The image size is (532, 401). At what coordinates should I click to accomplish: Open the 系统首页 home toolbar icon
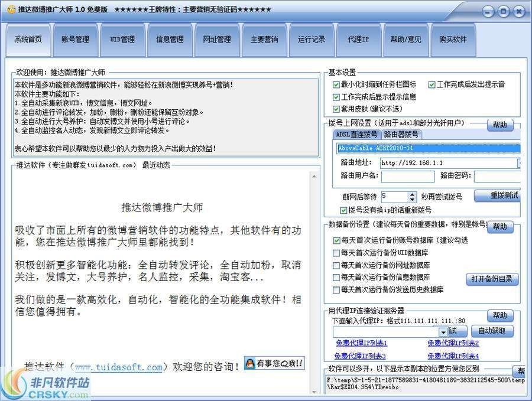tap(28, 39)
